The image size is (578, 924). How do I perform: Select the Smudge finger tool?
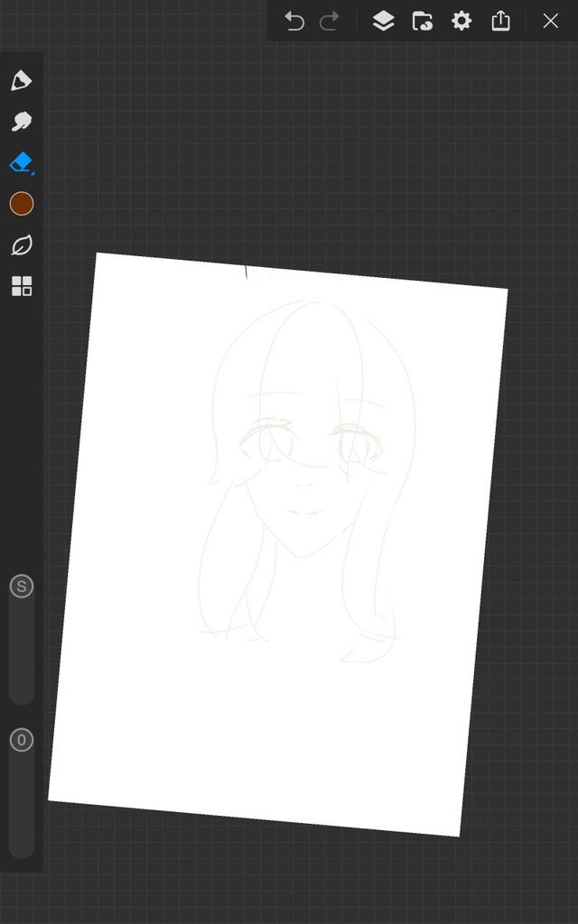(x=22, y=122)
